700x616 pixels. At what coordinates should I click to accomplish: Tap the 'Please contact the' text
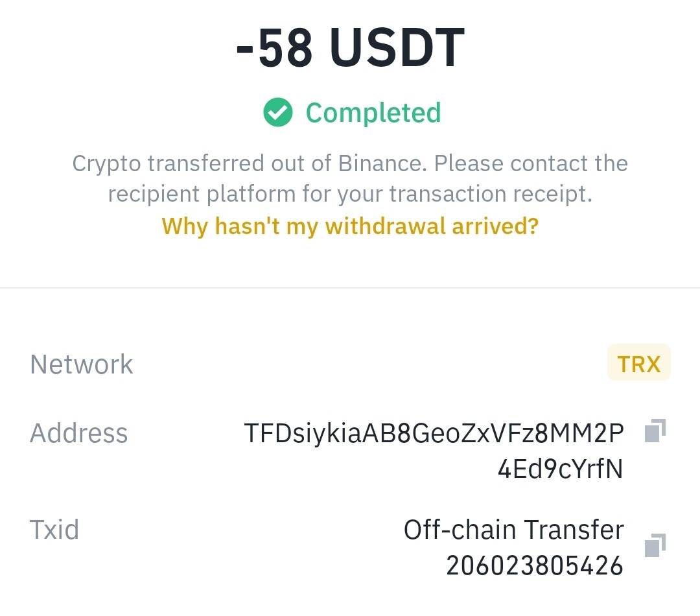[x=531, y=163]
